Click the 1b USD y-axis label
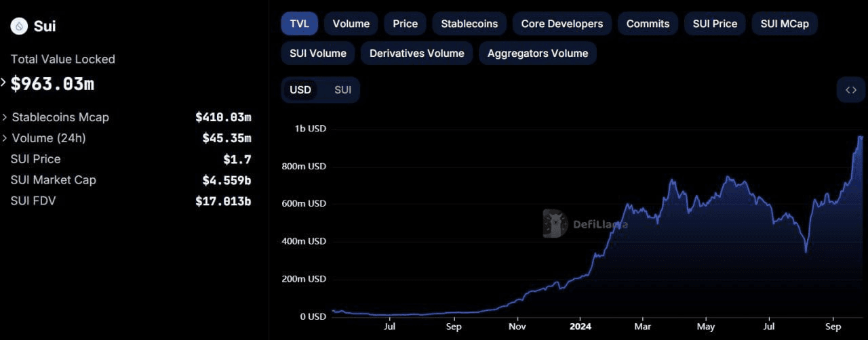Screen dimensions: 868x340 pyautogui.click(x=311, y=128)
